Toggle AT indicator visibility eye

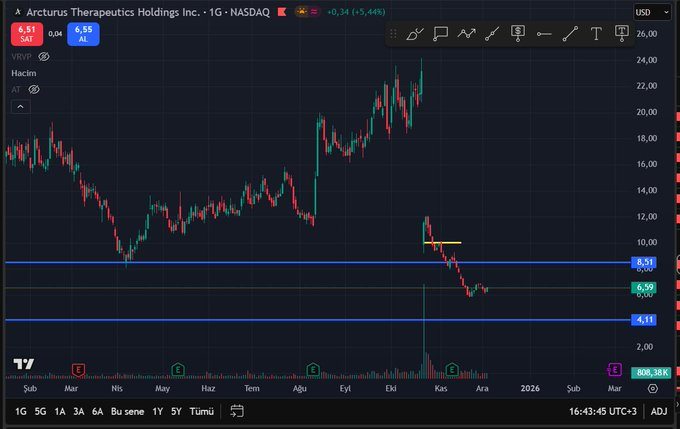pos(34,89)
